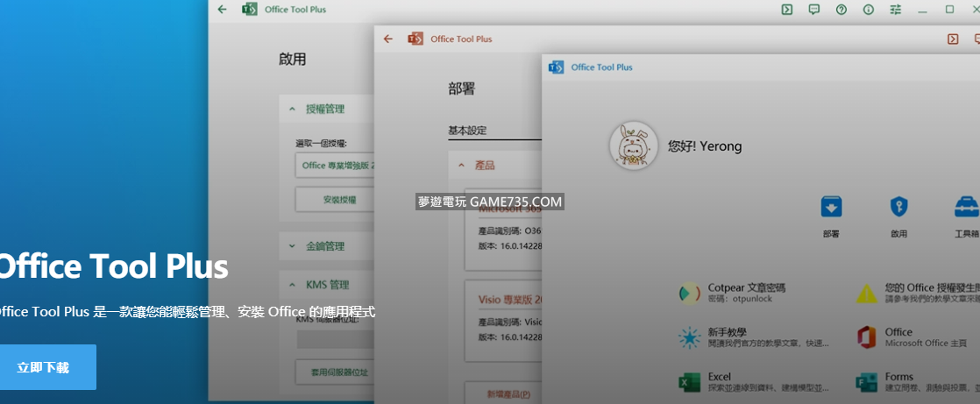Open the Microsoft Office home tile icon
Screen dimensions: 980x404
[867, 337]
